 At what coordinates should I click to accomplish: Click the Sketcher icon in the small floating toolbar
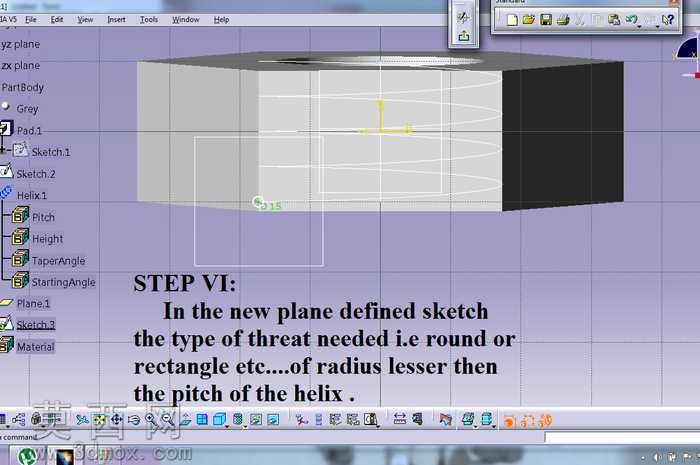coord(463,17)
